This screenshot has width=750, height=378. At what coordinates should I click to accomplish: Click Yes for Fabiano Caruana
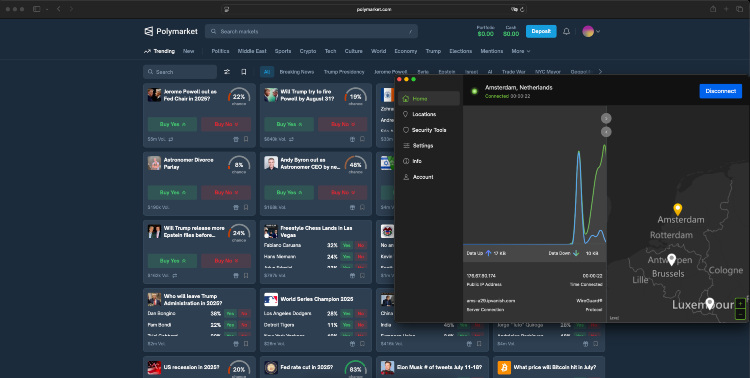click(x=347, y=245)
